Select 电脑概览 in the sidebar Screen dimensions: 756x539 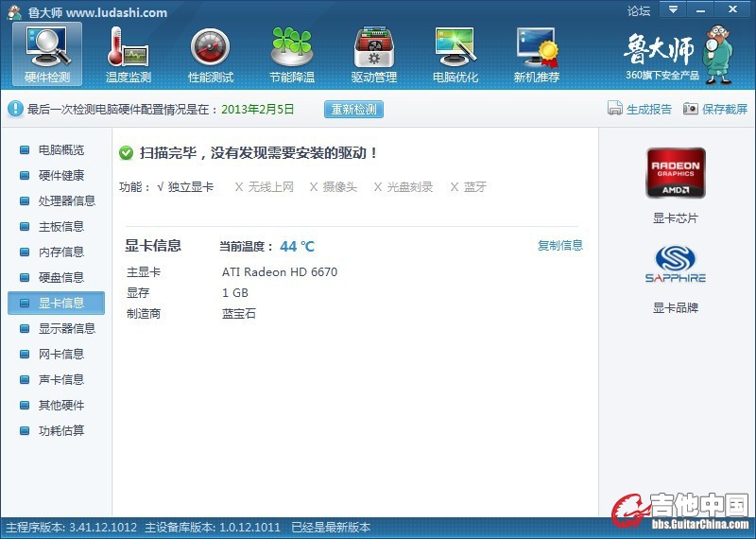pos(60,150)
